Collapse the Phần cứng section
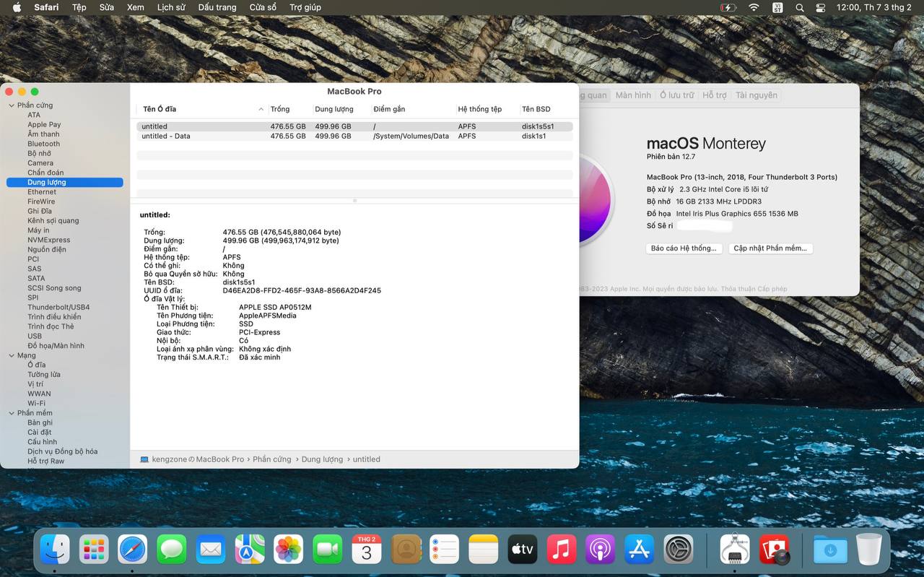The width and height of the screenshot is (924, 577). tap(12, 105)
